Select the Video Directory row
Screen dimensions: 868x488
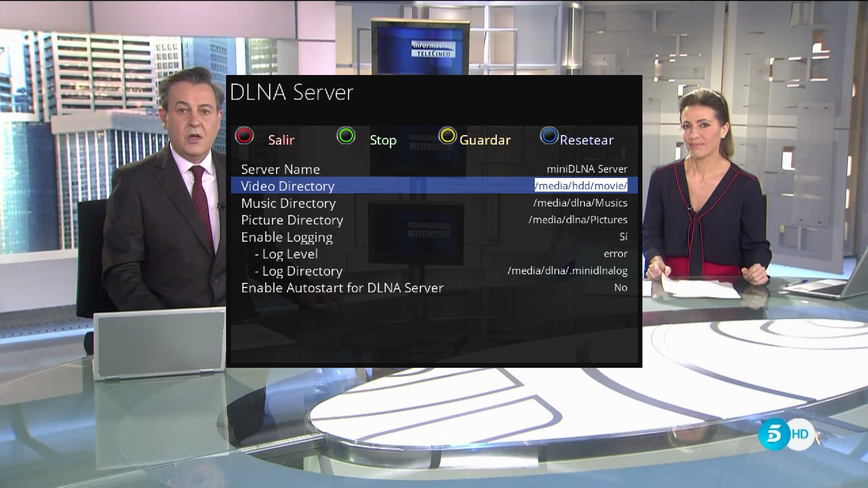pyautogui.click(x=288, y=186)
